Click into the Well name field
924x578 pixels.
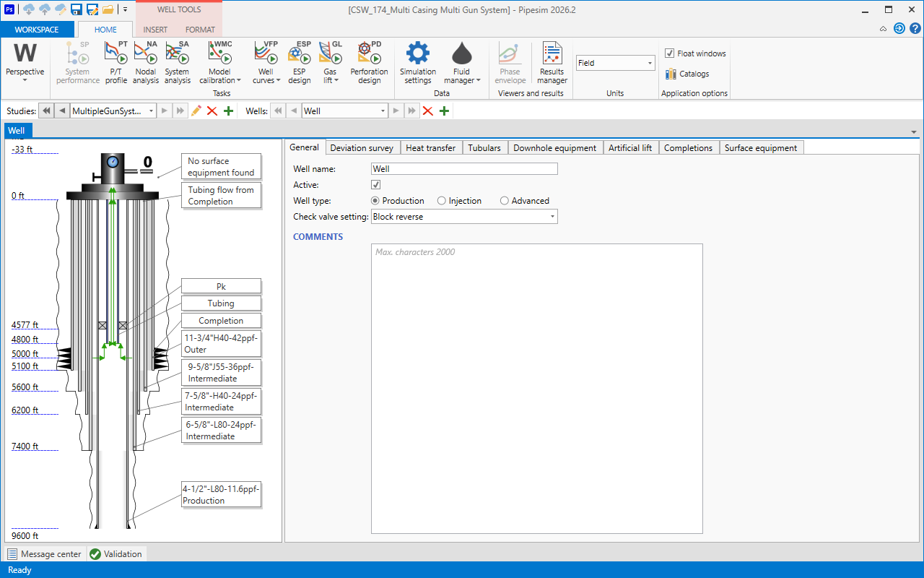pos(464,168)
